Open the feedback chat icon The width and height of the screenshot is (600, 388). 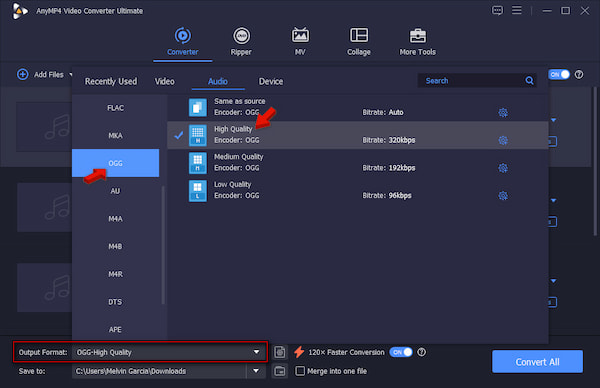(497, 10)
